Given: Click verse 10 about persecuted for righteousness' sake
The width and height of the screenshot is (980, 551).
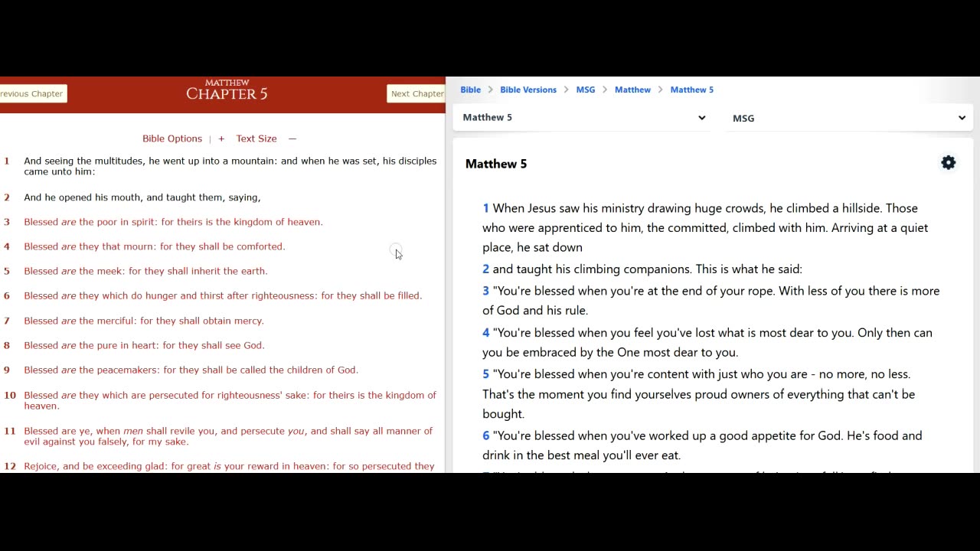Looking at the screenshot, I should pyautogui.click(x=230, y=400).
